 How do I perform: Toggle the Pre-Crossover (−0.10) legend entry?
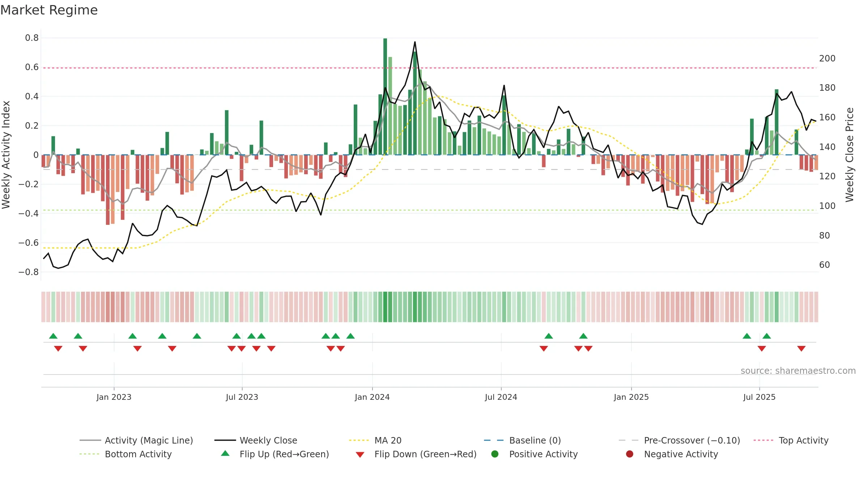(679, 440)
